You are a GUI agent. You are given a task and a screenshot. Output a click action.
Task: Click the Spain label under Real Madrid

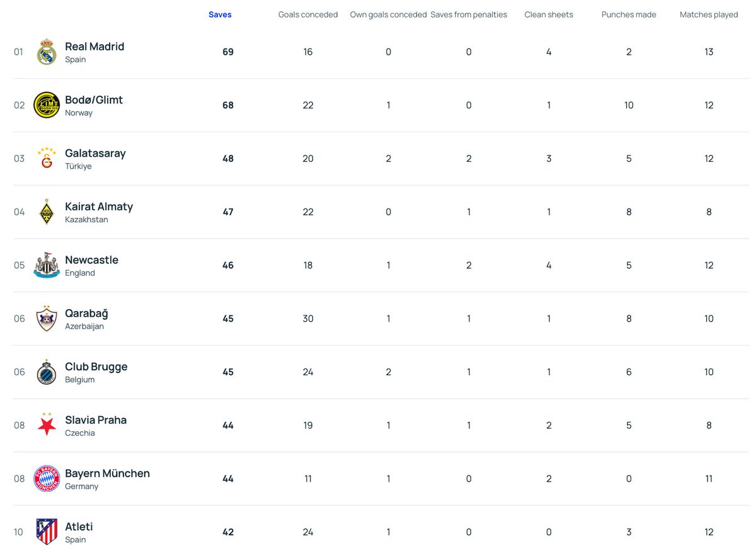[76, 60]
